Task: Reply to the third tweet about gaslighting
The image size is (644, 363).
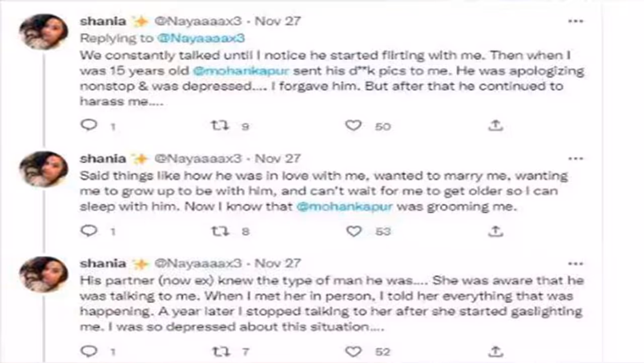Action: pos(89,350)
